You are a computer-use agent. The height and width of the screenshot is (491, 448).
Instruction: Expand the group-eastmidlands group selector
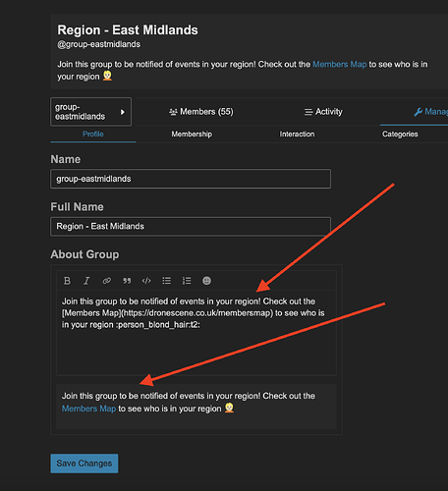click(90, 112)
